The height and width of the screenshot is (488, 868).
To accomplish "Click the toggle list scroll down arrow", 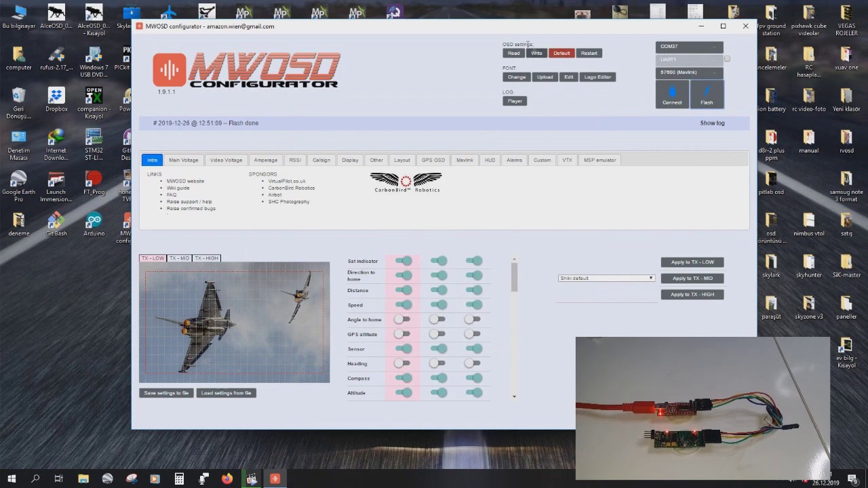I will coord(514,396).
